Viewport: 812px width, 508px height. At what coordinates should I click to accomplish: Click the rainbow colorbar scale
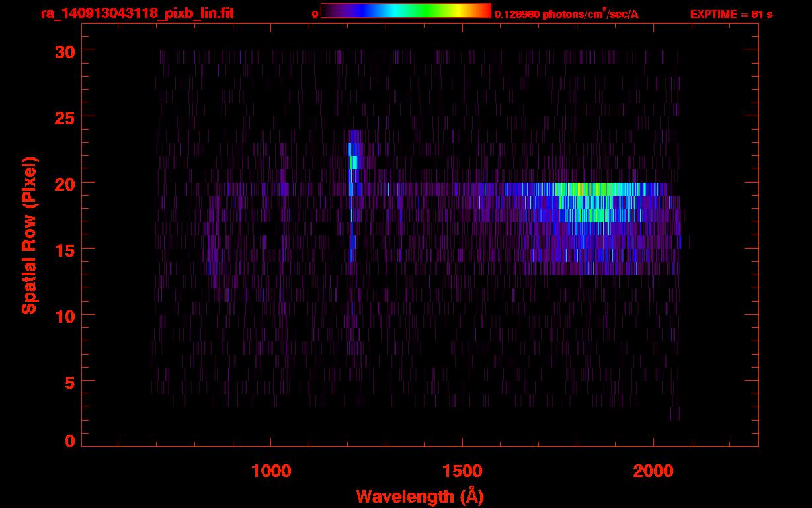(406, 11)
